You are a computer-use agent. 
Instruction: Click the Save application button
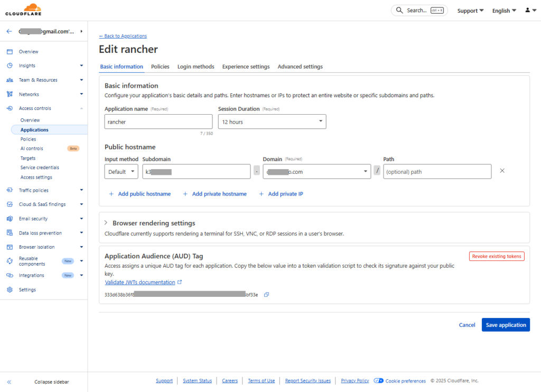click(505, 325)
